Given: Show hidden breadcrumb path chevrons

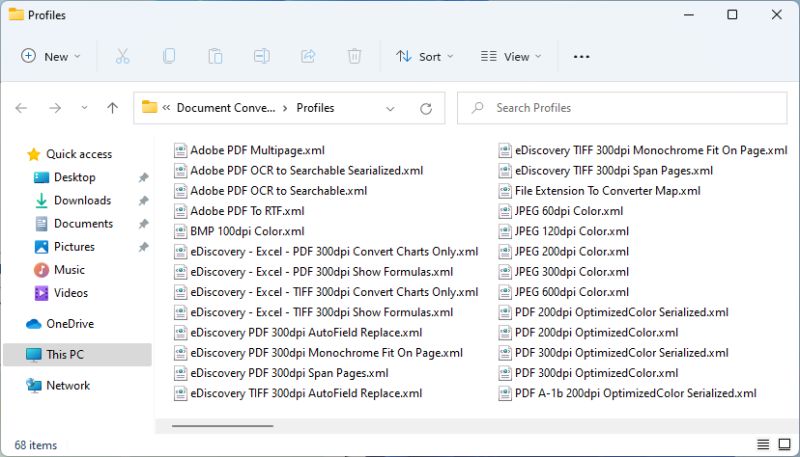Looking at the screenshot, I should pyautogui.click(x=166, y=108).
